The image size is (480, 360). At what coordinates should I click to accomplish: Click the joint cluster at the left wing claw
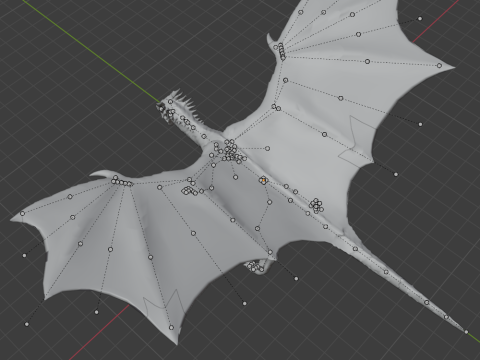122,182
